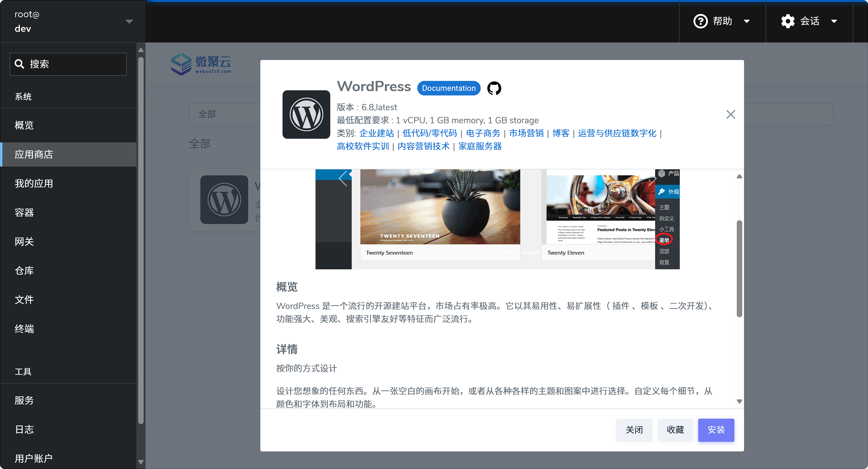Click the 收藏 favorite button

pyautogui.click(x=675, y=430)
